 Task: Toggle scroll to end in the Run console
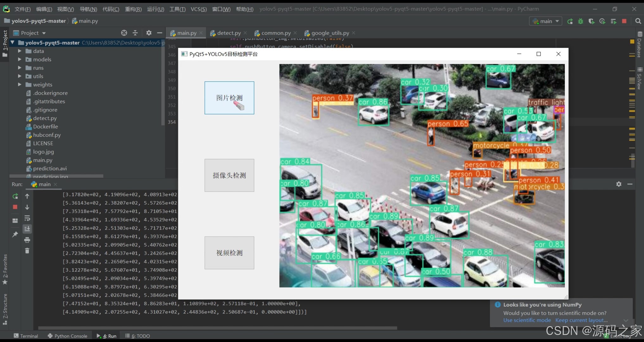27,229
